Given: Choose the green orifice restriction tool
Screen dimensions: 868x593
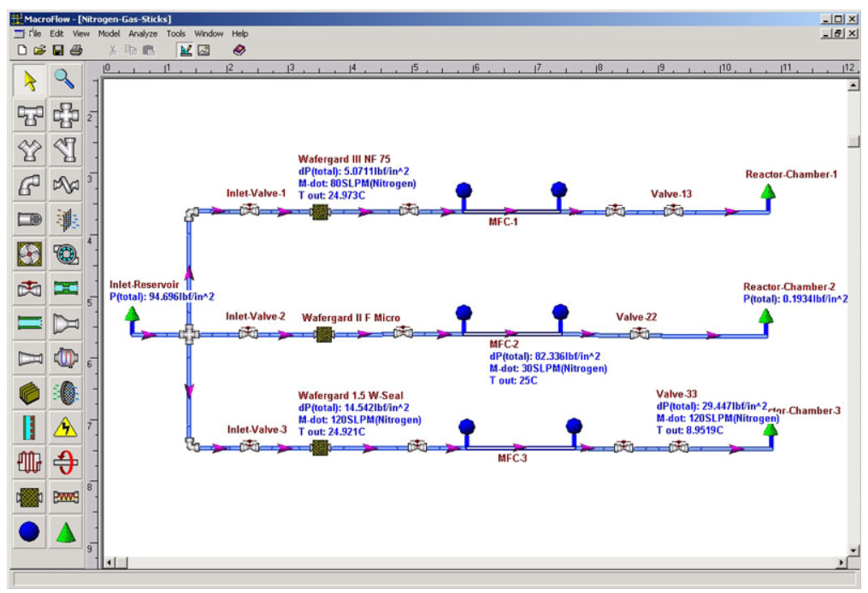Looking at the screenshot, I should tap(65, 289).
